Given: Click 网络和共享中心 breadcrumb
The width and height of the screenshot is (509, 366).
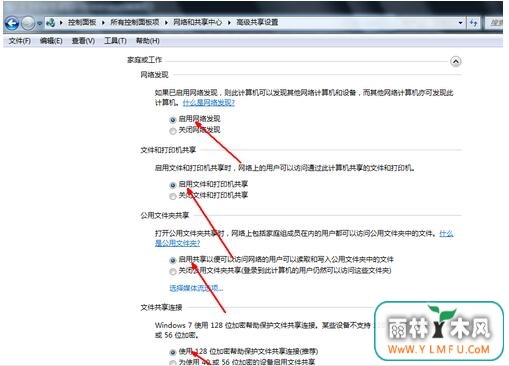Looking at the screenshot, I should coord(197,22).
